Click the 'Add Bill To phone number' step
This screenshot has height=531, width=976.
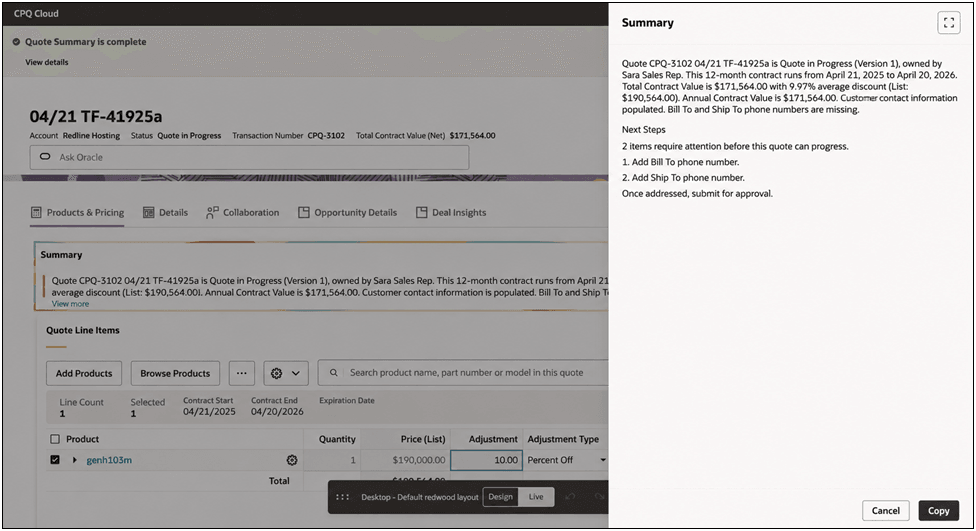coord(680,162)
